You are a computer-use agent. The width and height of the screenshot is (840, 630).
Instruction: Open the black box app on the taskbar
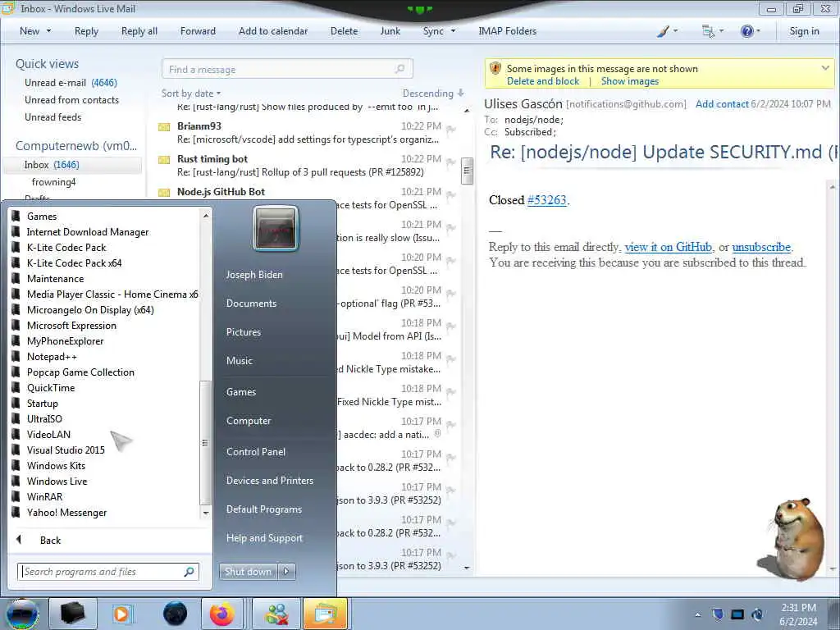pyautogui.click(x=73, y=614)
